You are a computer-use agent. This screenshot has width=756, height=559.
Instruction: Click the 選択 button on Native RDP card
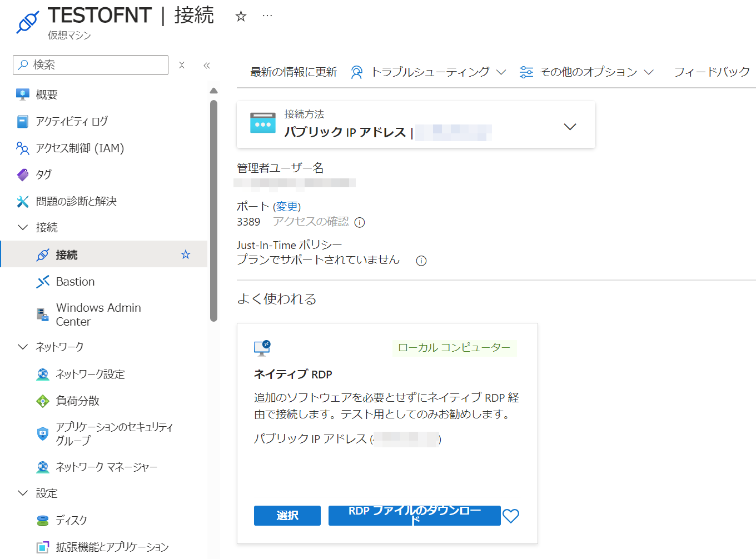point(287,516)
